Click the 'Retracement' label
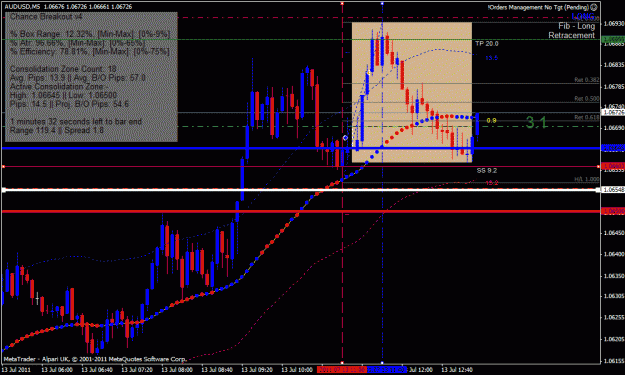This screenshot has height=375, width=625. click(x=572, y=35)
